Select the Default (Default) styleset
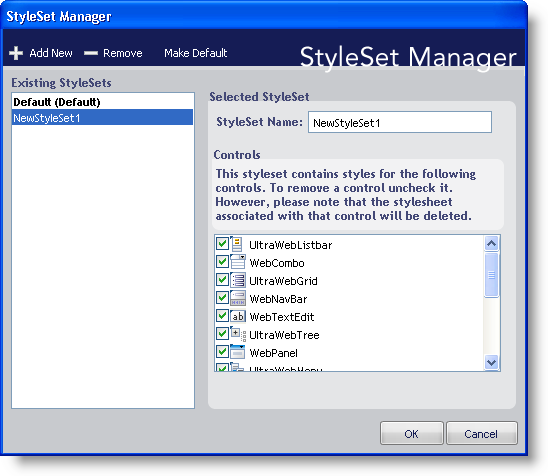The height and width of the screenshot is (476, 548). pos(102,102)
